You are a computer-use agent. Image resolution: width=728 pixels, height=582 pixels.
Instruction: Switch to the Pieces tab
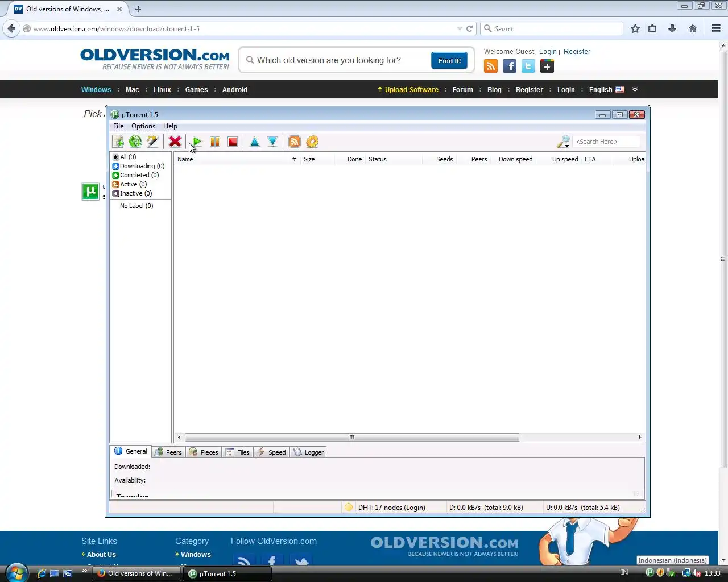click(204, 452)
